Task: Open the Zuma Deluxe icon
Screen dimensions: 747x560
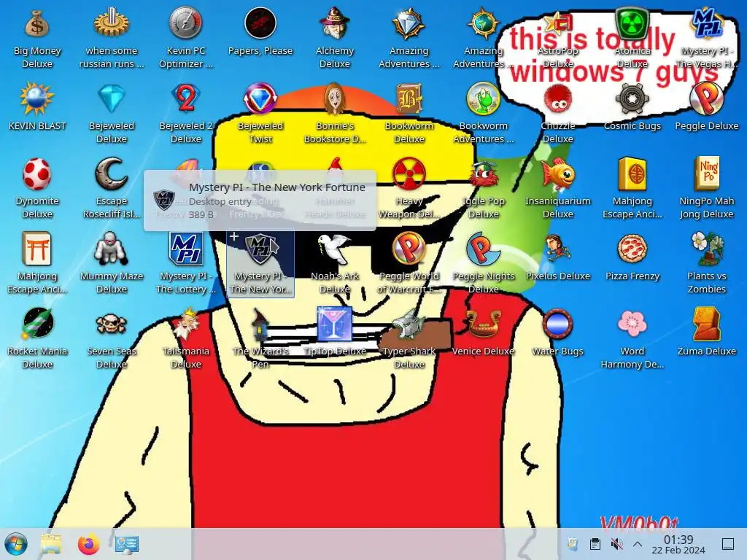Action: tap(706, 324)
